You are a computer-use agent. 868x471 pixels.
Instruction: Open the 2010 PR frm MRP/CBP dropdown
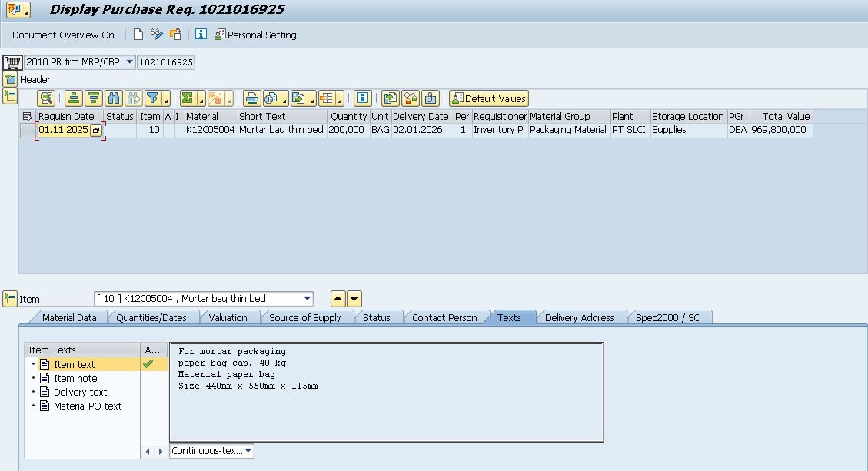coord(128,62)
